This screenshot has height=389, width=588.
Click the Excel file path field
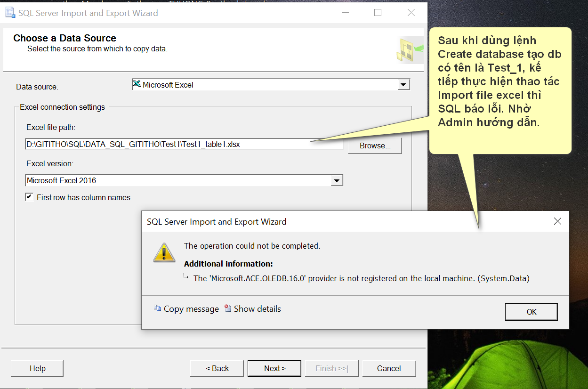click(x=184, y=144)
